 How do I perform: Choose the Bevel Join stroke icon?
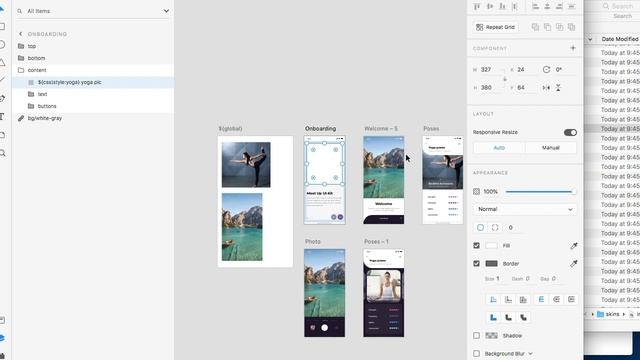coord(523,318)
